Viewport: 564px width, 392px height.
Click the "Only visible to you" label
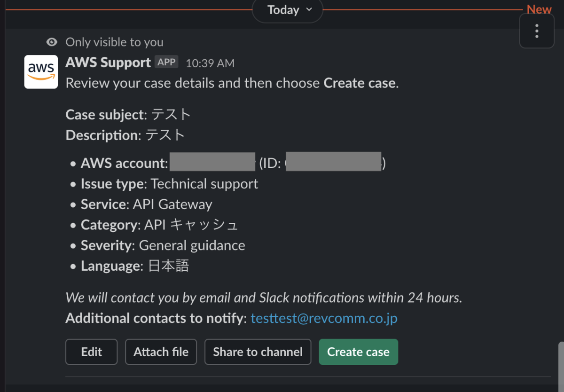pos(114,42)
